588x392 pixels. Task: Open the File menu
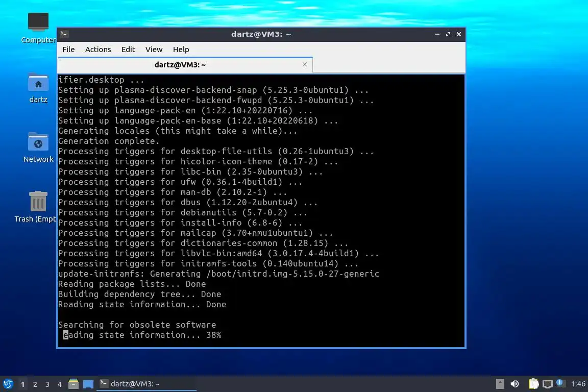[68, 50]
